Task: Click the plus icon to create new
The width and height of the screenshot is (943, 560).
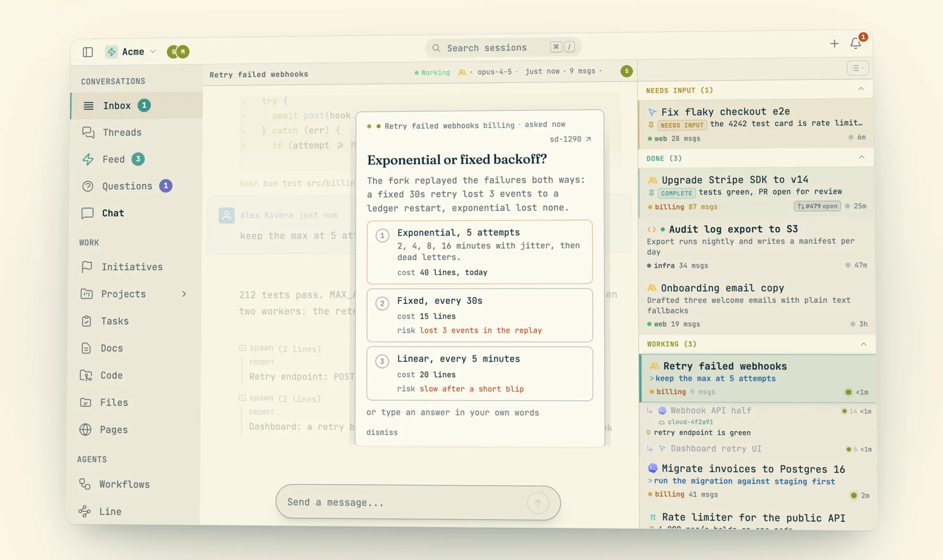Action: point(834,43)
